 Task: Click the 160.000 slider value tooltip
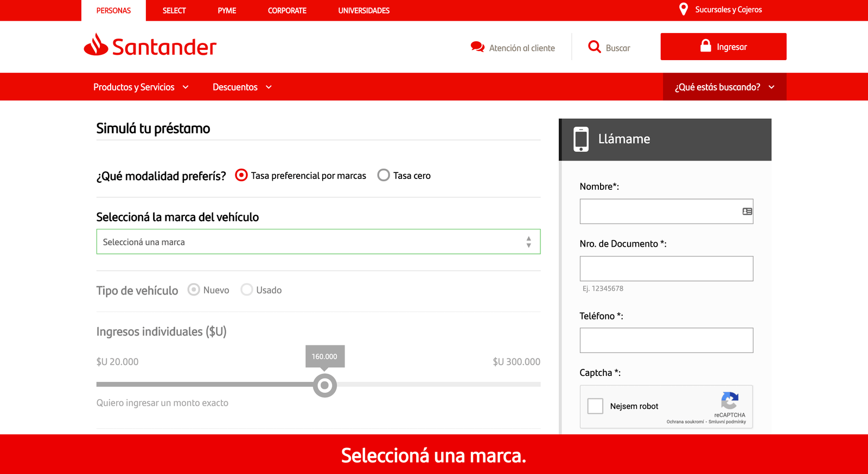[x=324, y=356]
